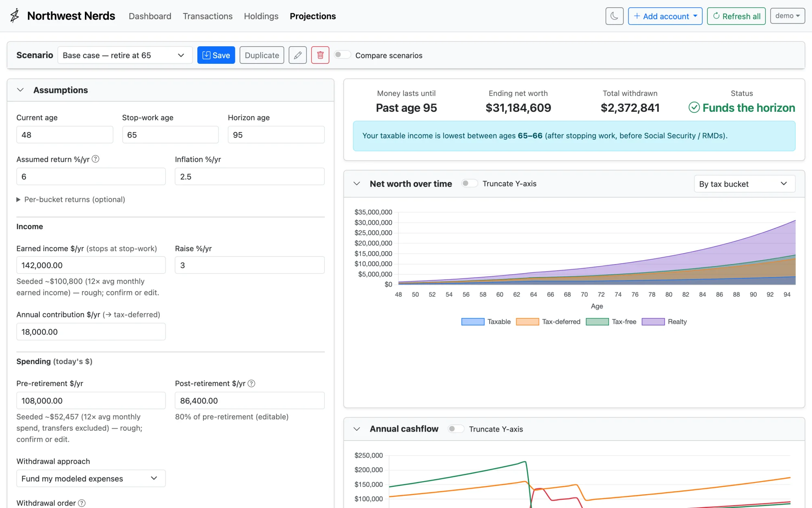The height and width of the screenshot is (508, 812).
Task: Toggle the Compare scenarios switch
Action: point(342,55)
